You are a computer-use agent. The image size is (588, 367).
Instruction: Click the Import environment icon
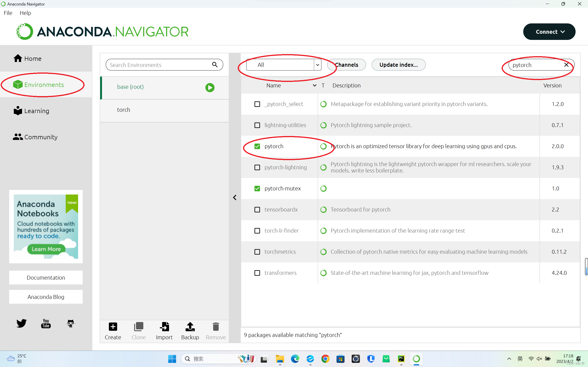click(164, 327)
